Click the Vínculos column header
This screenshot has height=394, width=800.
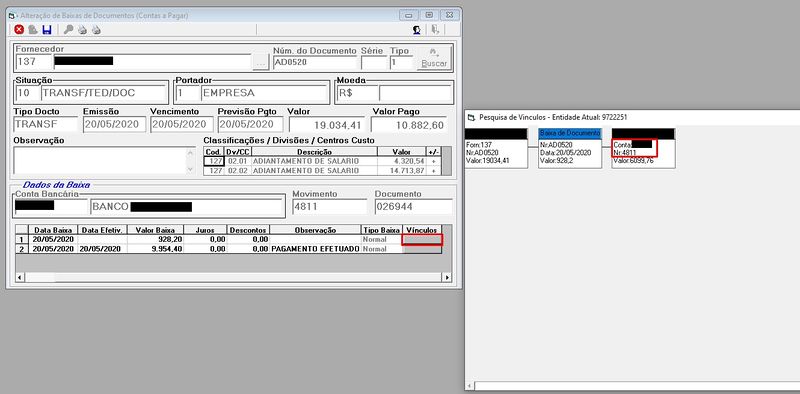coord(422,230)
